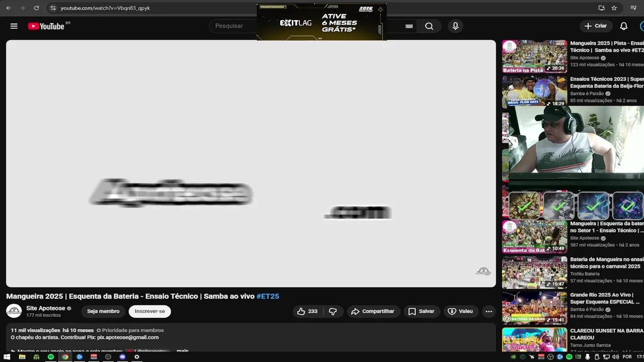Open File Explorer from the taskbar
Image resolution: width=644 pixels, height=362 pixels.
[x=22, y=357]
